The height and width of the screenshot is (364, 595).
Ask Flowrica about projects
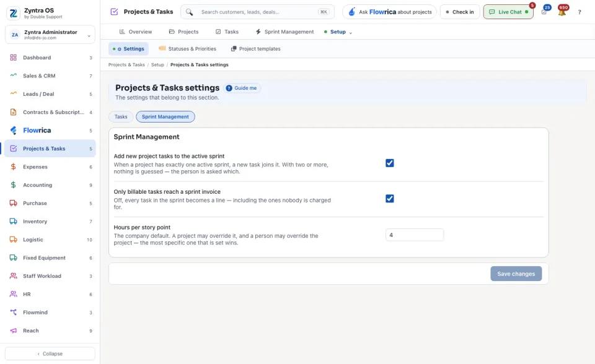(x=389, y=12)
